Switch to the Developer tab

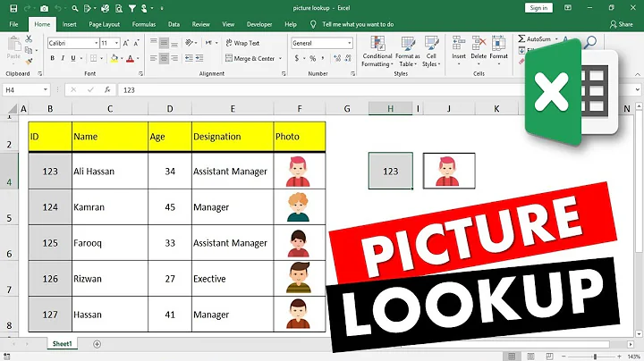click(x=259, y=24)
